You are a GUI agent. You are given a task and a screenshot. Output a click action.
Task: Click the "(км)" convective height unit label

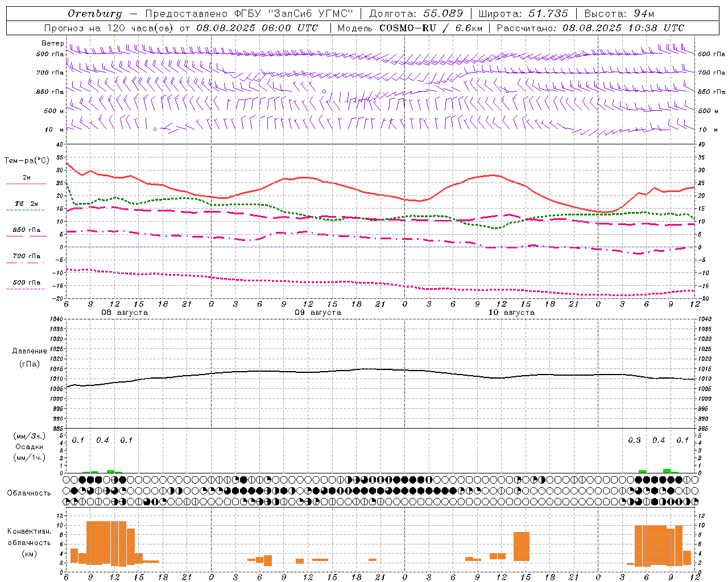point(29,554)
